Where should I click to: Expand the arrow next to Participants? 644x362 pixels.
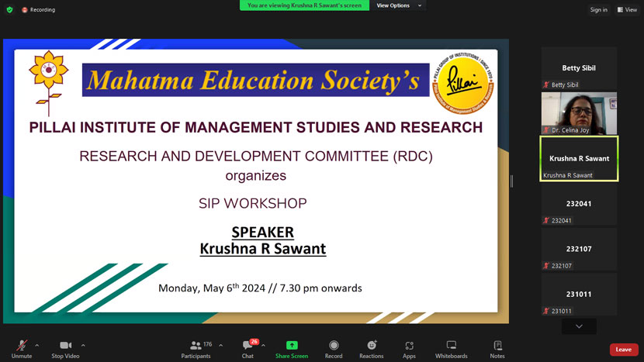(220, 345)
